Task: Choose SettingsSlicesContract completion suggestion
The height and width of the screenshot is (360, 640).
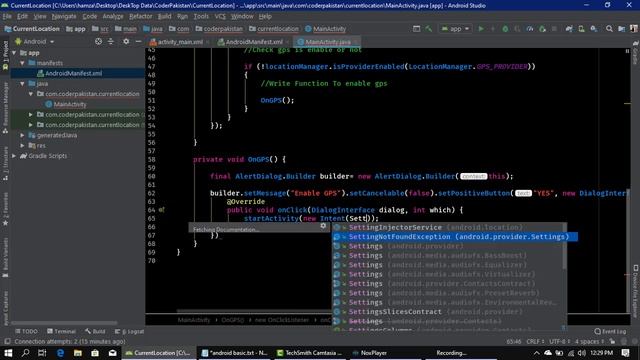Action: pos(449,312)
